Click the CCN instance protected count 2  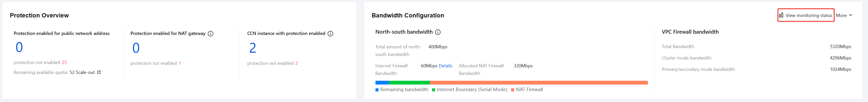pyautogui.click(x=253, y=48)
